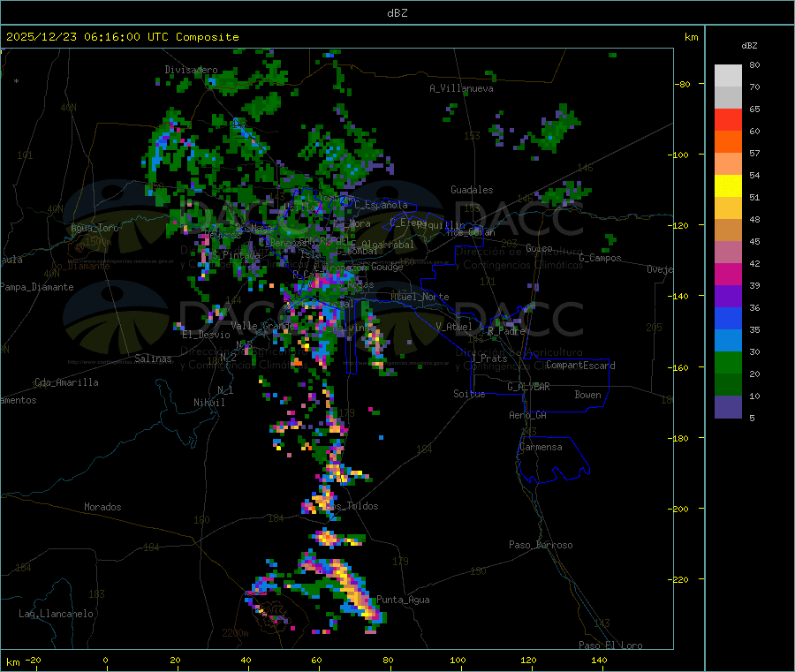Click the R_Padre label
Image resolution: width=795 pixels, height=672 pixels.
click(x=506, y=331)
